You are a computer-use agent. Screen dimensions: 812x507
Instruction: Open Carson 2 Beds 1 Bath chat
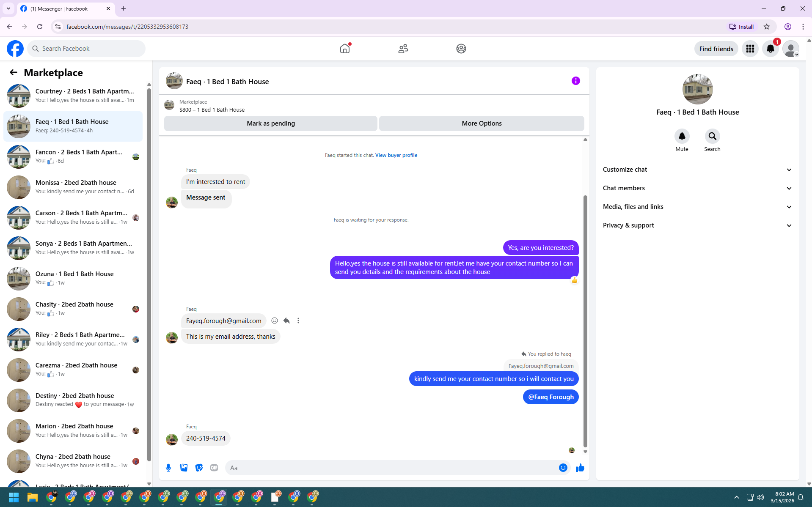coord(73,218)
